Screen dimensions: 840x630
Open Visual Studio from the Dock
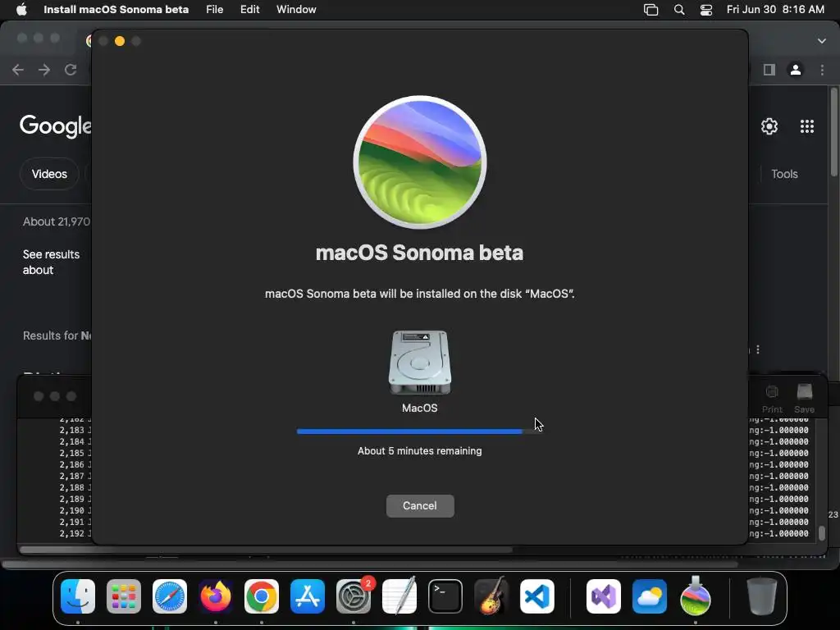click(604, 596)
